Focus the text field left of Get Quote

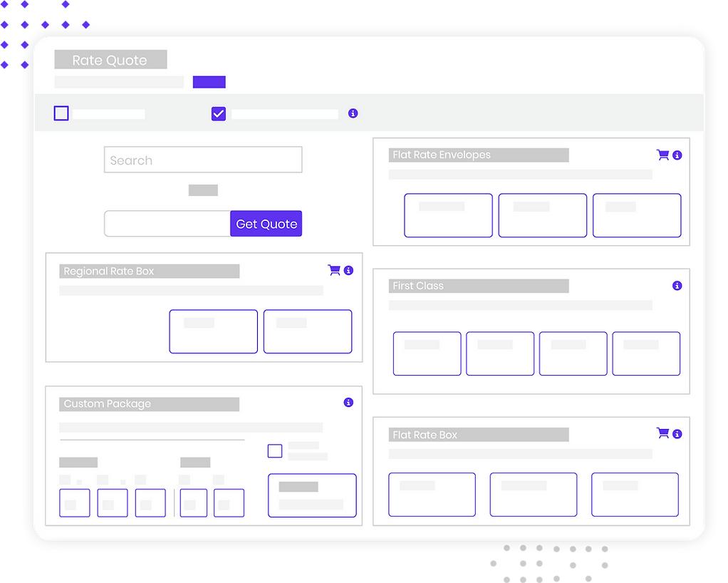(x=167, y=224)
